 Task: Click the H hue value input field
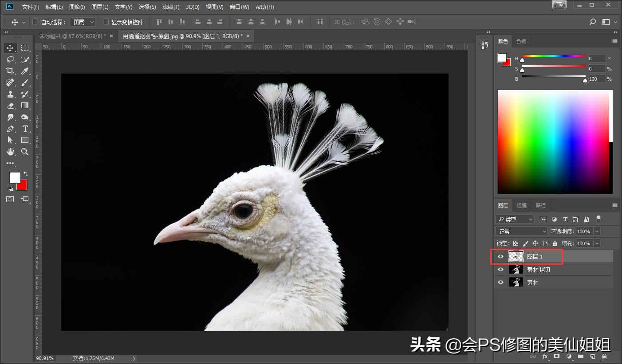596,59
